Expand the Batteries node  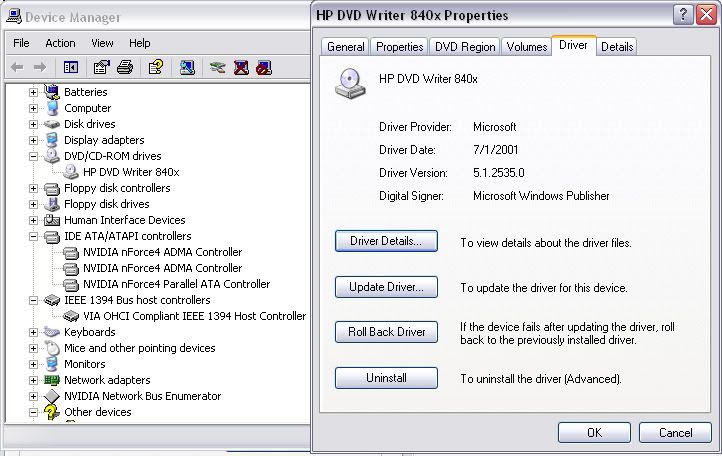pyautogui.click(x=33, y=92)
